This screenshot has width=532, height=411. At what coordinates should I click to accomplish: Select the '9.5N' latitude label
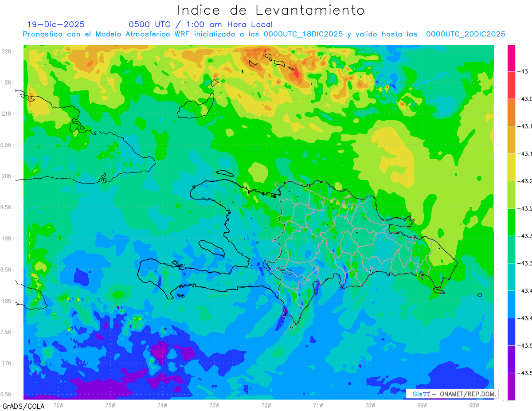tap(7, 207)
